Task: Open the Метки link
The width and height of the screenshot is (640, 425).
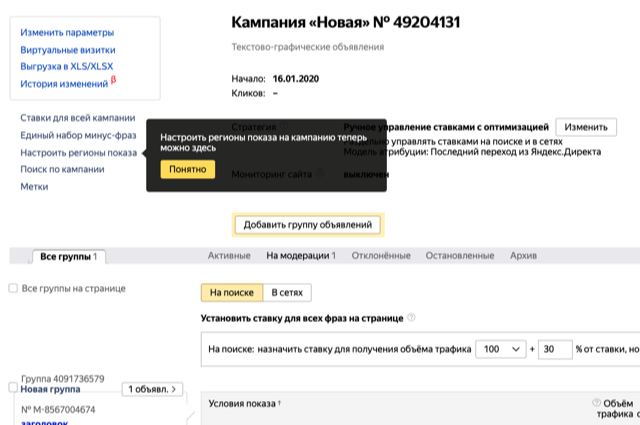Action: point(34,187)
